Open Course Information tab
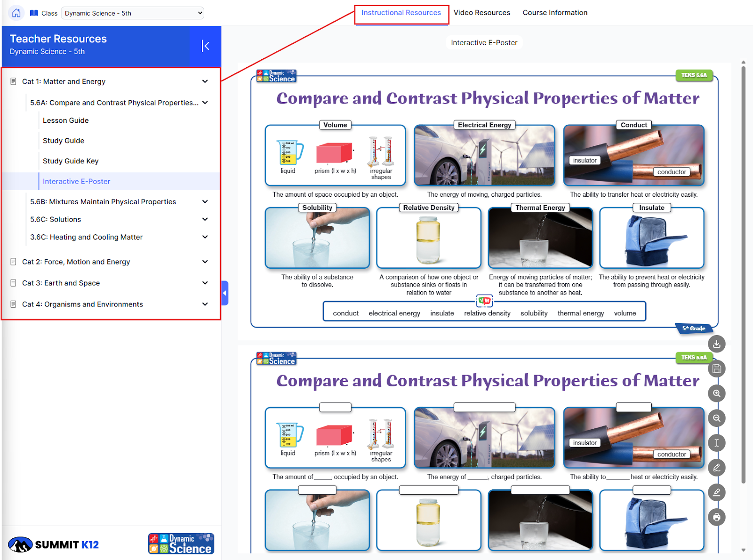Screen dimensions: 753x560 (x=555, y=13)
